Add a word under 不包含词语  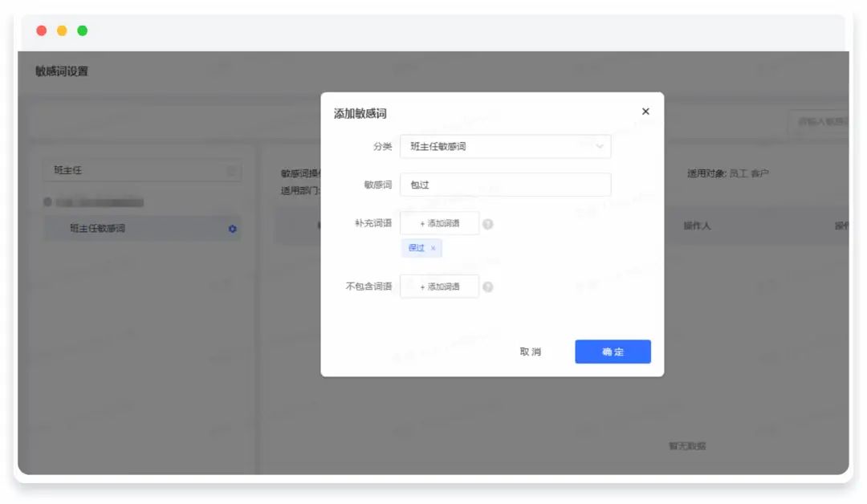pyautogui.click(x=439, y=287)
